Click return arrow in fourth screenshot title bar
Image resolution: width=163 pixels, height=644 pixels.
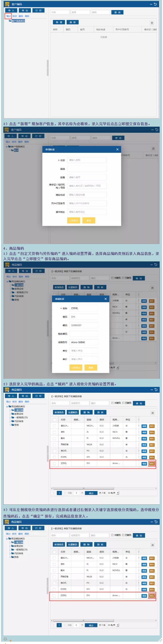(x=156, y=390)
